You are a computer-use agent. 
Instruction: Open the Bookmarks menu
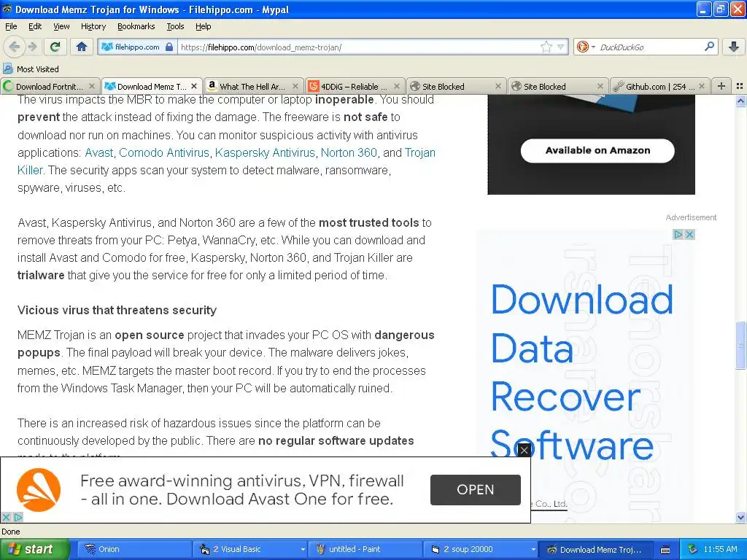[136, 26]
